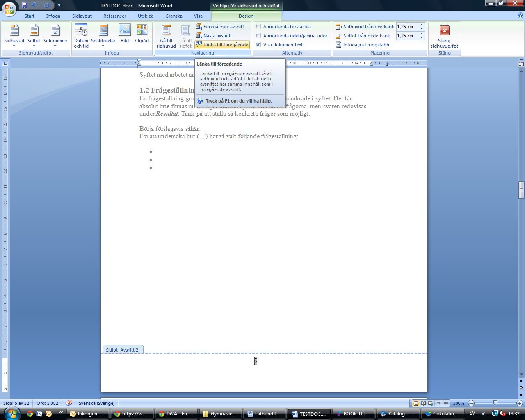Open the undo history dropdown arrow
Screen dimensions: 525x420
(39, 5)
